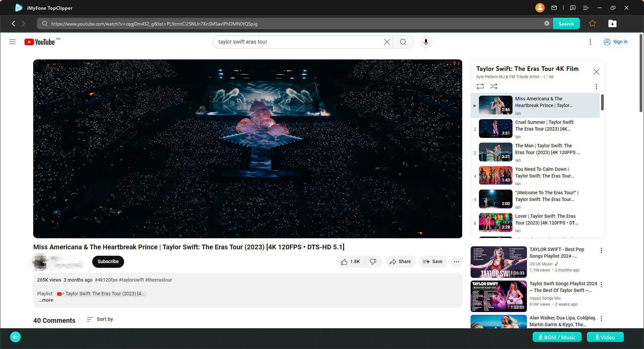The height and width of the screenshot is (349, 644).
Task: Close the playlist panel with the X
Action: pos(596,72)
